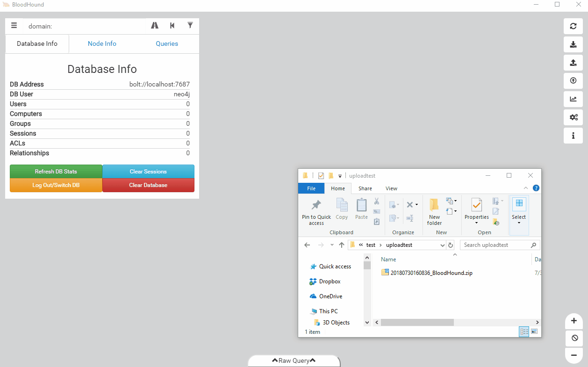Click the Edit icon in the Explorer Open group
The width and height of the screenshot is (588, 367).
point(496,211)
